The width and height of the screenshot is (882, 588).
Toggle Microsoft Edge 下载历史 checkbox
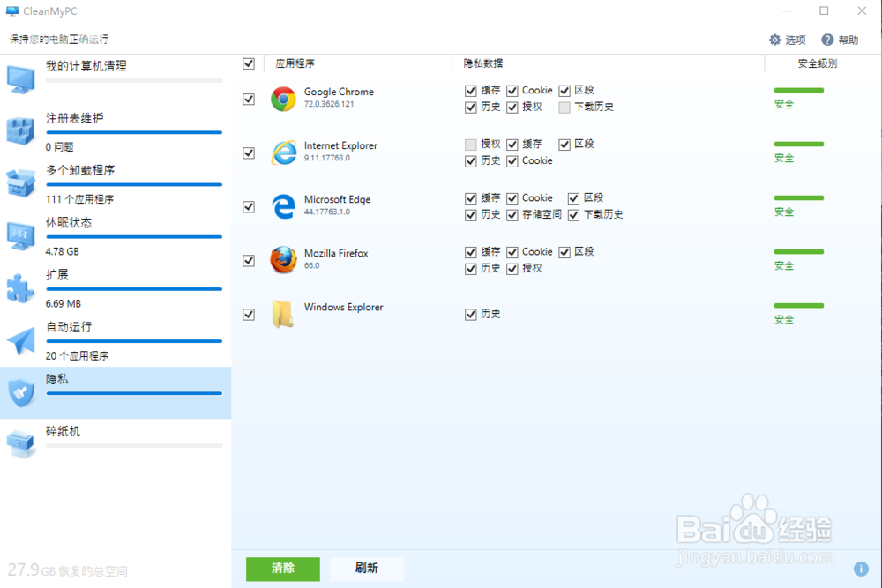[x=574, y=215]
